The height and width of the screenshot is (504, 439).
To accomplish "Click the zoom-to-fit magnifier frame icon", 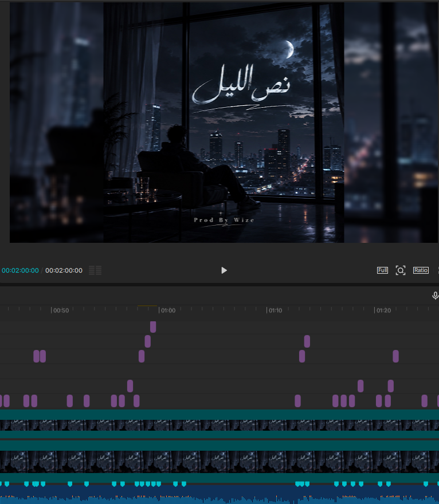I will pos(401,270).
